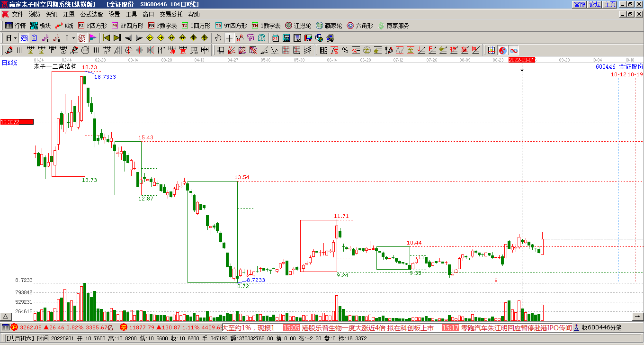
Task: Toggle the infinity loop icon
Action: [x=513, y=50]
